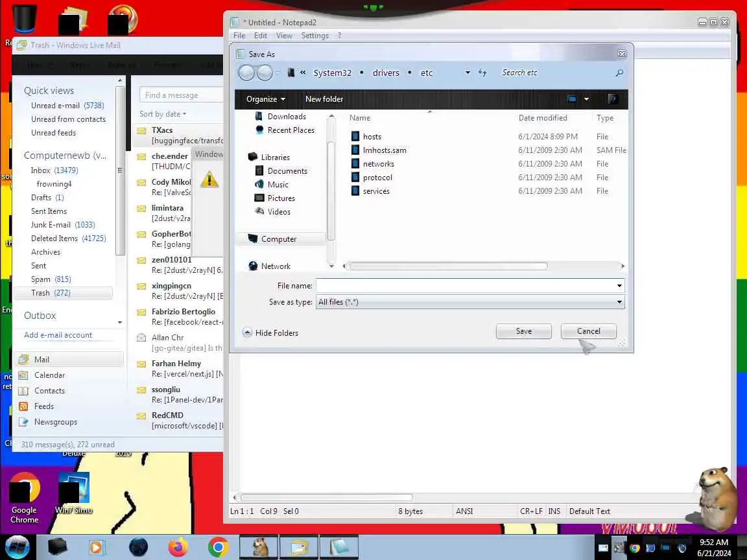Open the File menu in Notepad2

coord(239,36)
